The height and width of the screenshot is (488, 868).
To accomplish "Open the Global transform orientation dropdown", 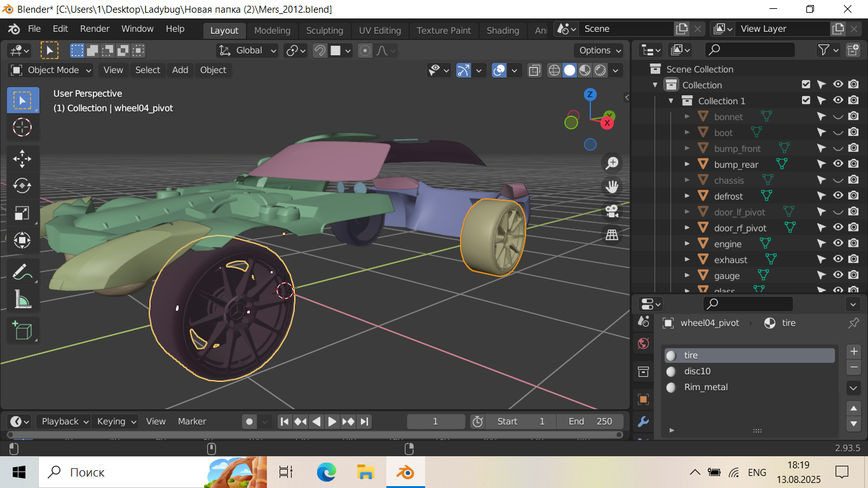I will tap(248, 50).
